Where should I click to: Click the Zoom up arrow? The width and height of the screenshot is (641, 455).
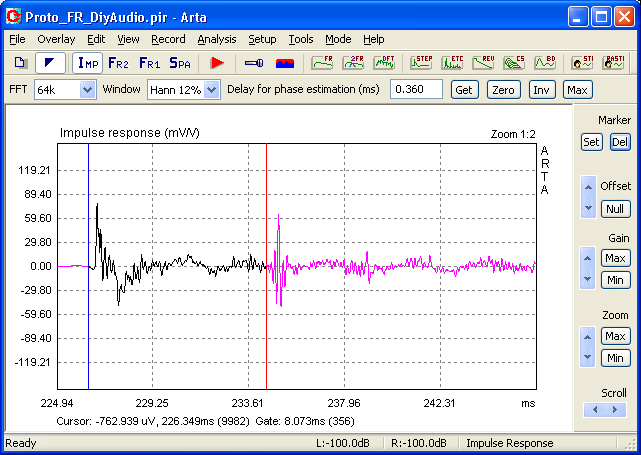pos(587,337)
